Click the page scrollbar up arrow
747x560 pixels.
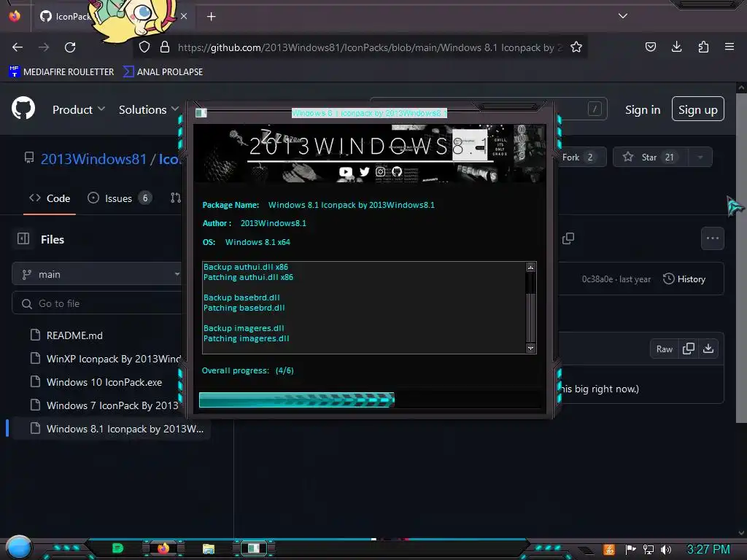click(741, 87)
